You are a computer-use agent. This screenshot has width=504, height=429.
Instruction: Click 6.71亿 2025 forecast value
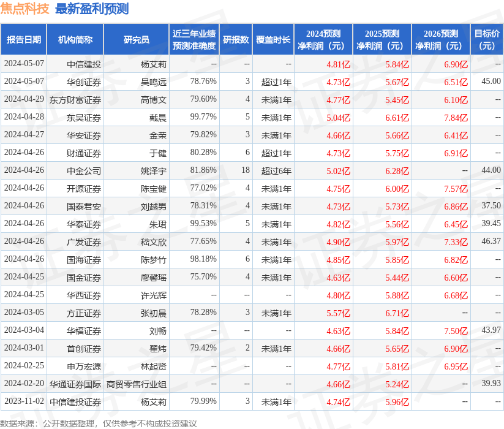(397, 313)
